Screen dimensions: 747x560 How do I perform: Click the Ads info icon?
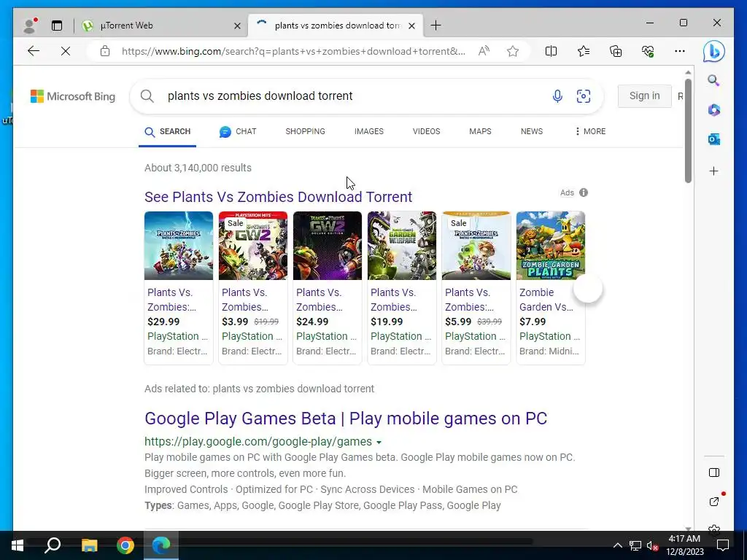(x=584, y=192)
